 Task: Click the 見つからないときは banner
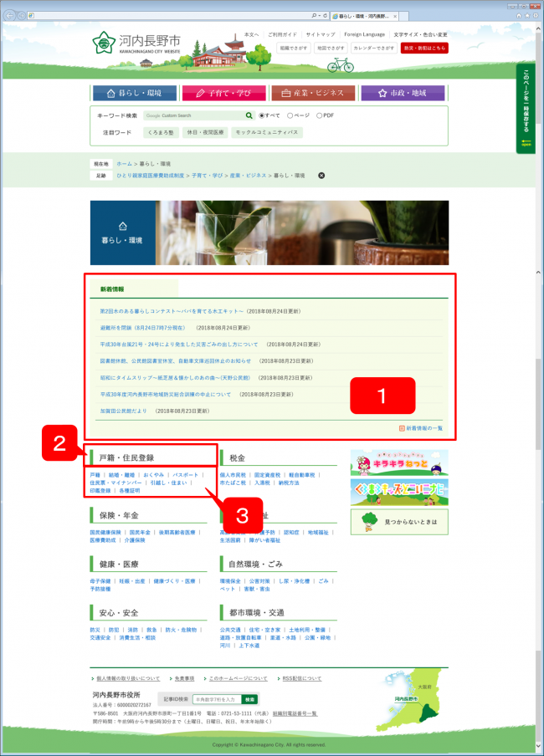(399, 522)
